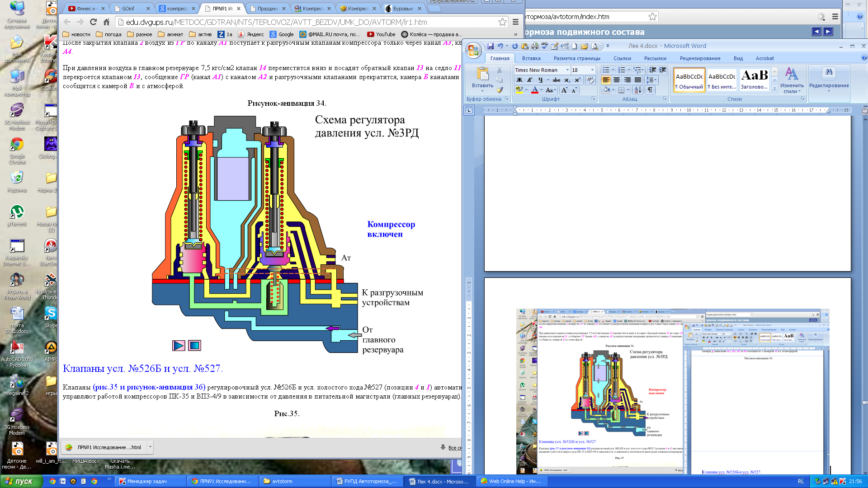Sort text with the A-Z sort icon

637,90
